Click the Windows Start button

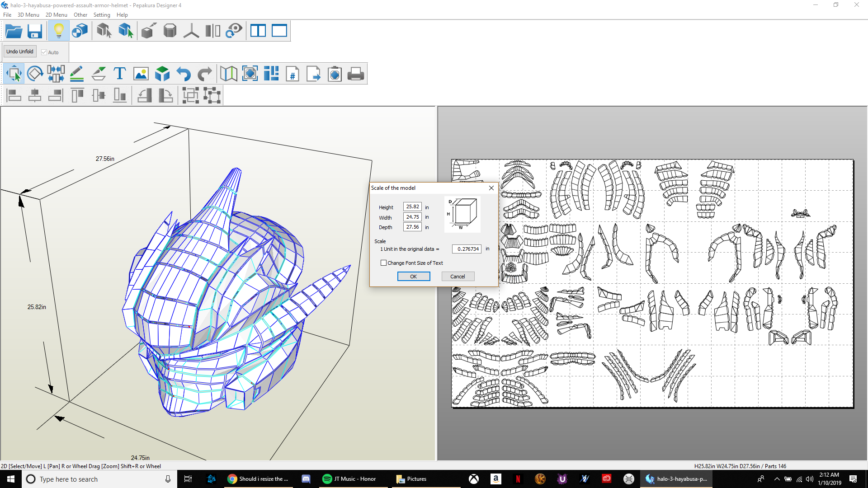pyautogui.click(x=11, y=479)
